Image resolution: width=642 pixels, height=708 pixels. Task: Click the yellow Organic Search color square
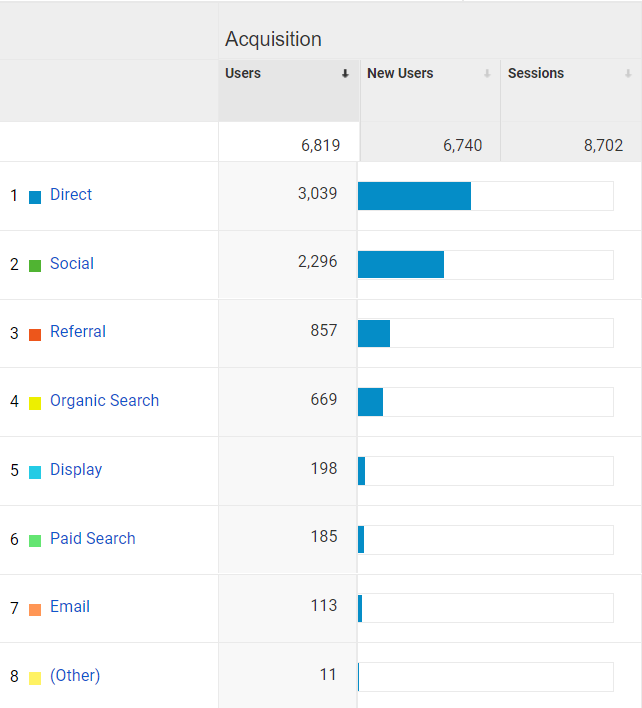(35, 403)
